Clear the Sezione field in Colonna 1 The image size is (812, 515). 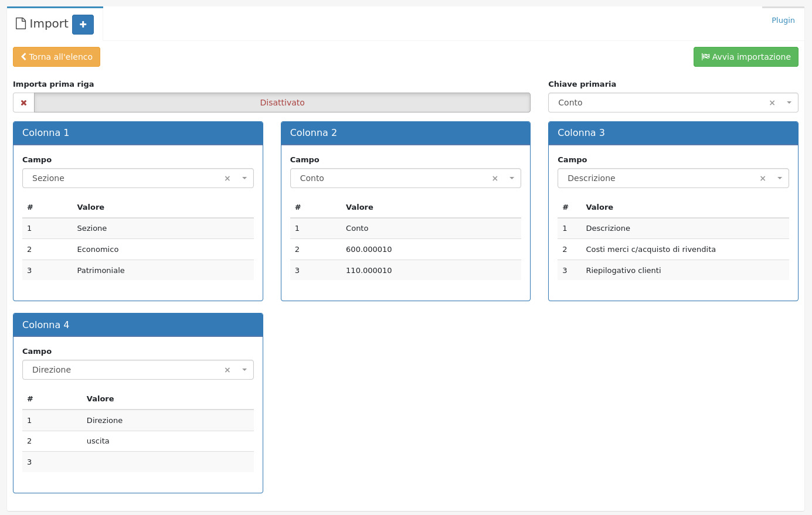227,178
